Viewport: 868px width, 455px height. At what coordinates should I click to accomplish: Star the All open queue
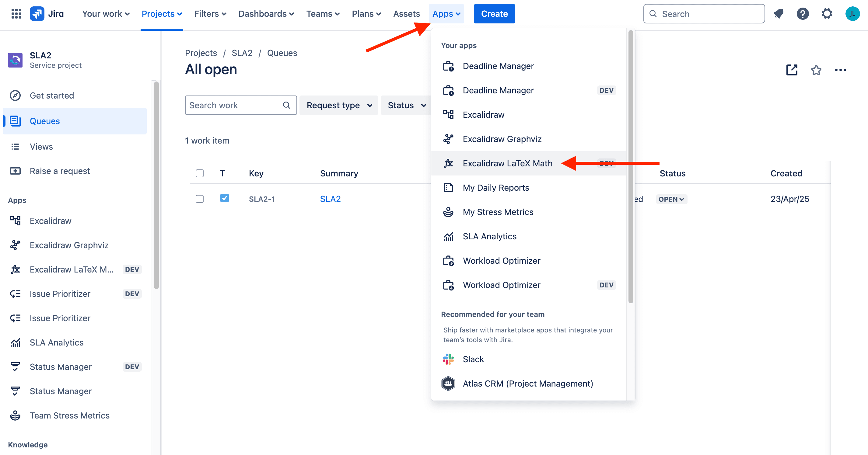coord(816,70)
